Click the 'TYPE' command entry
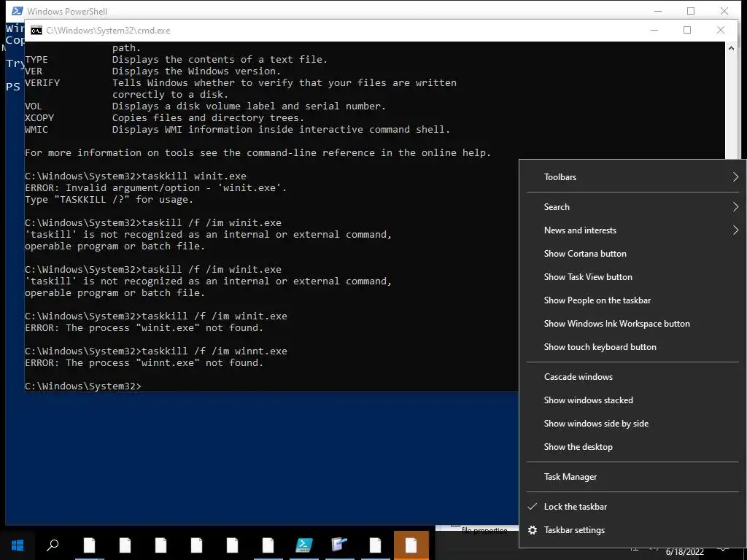747x560 pixels. 36,60
